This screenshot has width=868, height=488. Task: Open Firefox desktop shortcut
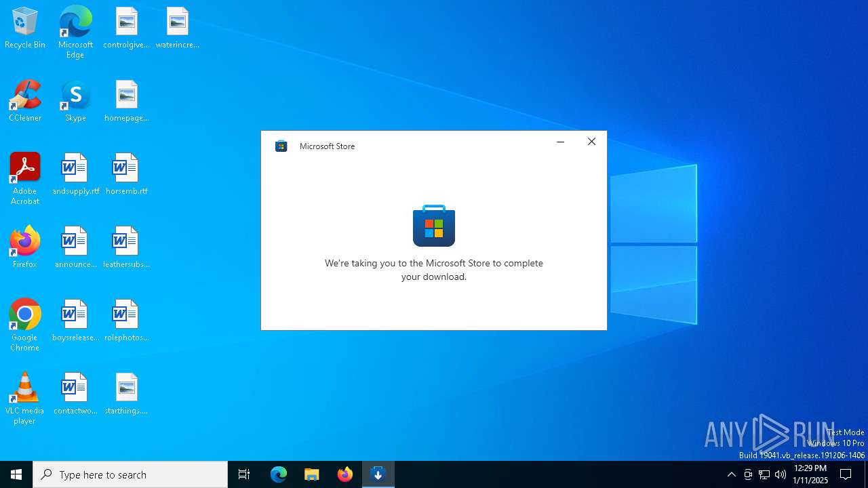tap(25, 248)
